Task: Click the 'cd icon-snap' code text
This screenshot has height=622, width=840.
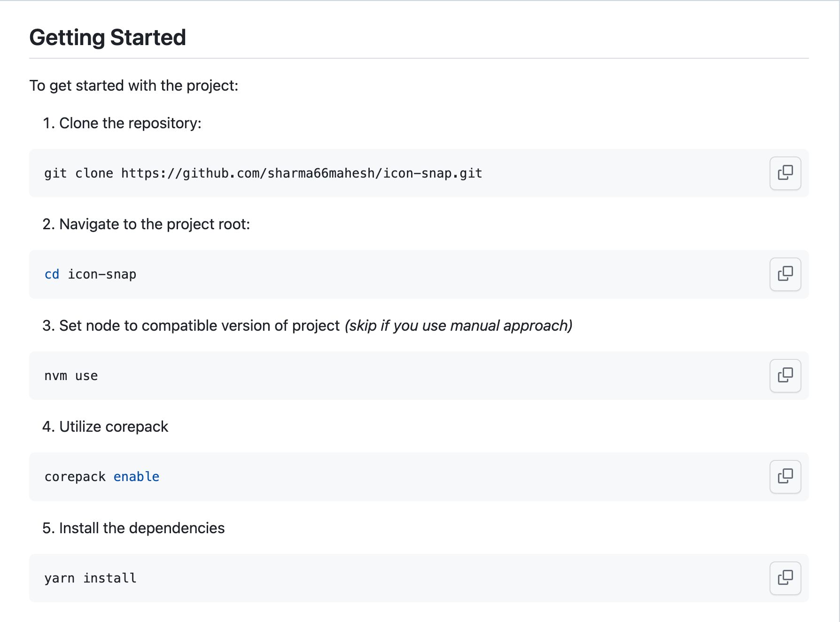Action: (90, 274)
